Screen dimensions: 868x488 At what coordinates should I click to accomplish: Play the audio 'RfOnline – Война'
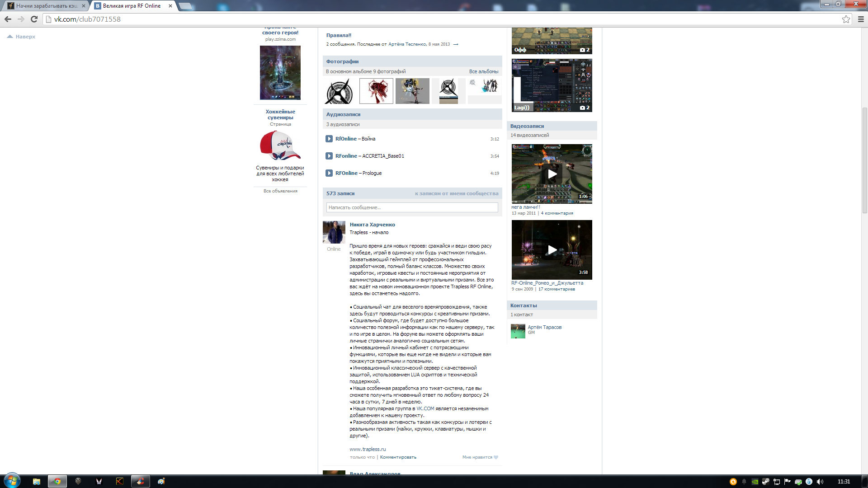click(x=329, y=139)
